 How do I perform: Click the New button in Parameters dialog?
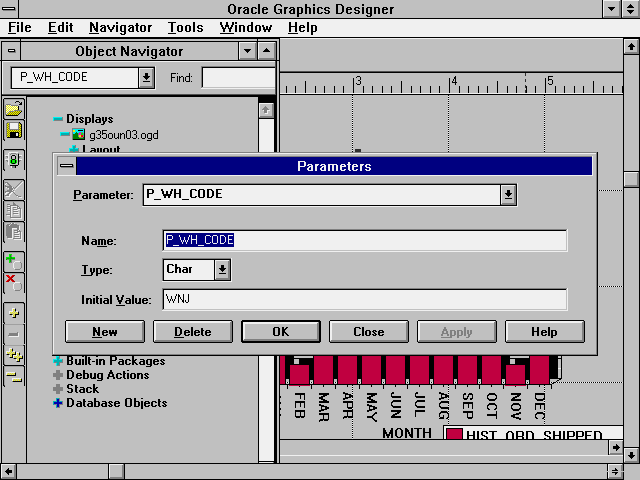pos(105,332)
